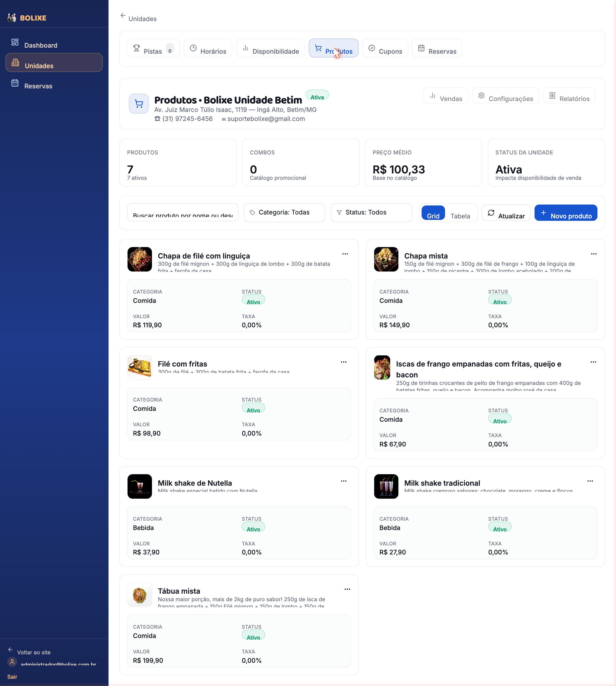Click the Reservas calendar icon in the sidebar

tap(15, 83)
